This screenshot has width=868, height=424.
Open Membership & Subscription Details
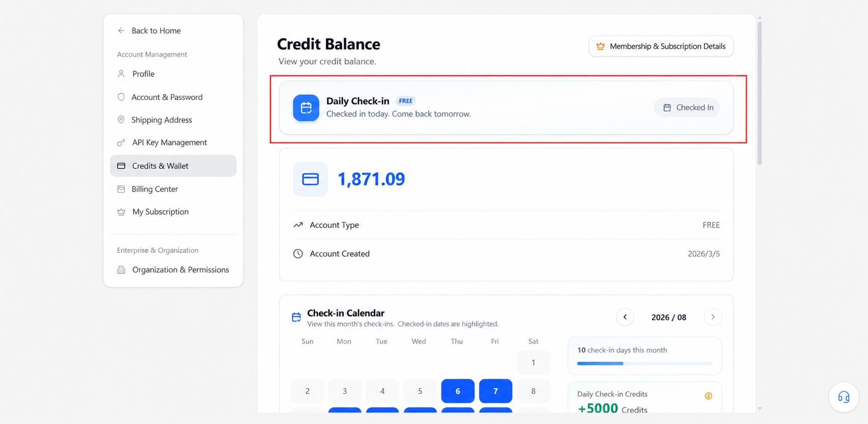[x=661, y=46]
